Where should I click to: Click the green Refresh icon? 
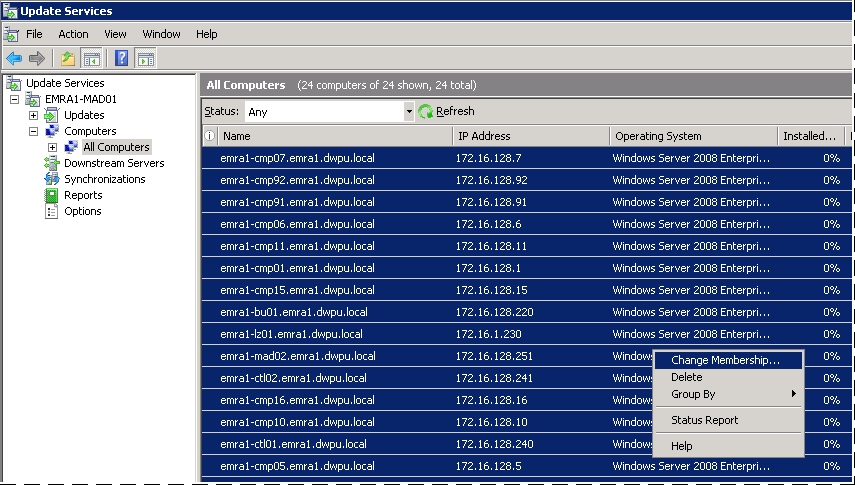[x=426, y=112]
